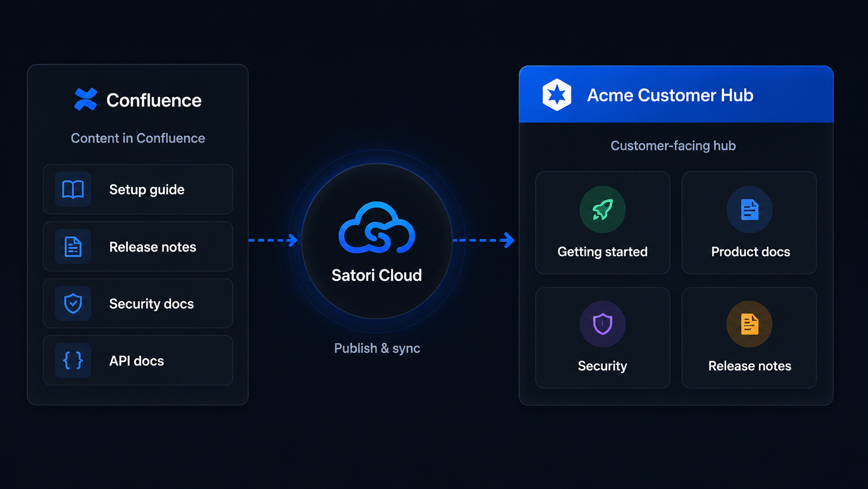Click the "Acme Customer Hub" header title
Screen dimensions: 868x489
670,95
